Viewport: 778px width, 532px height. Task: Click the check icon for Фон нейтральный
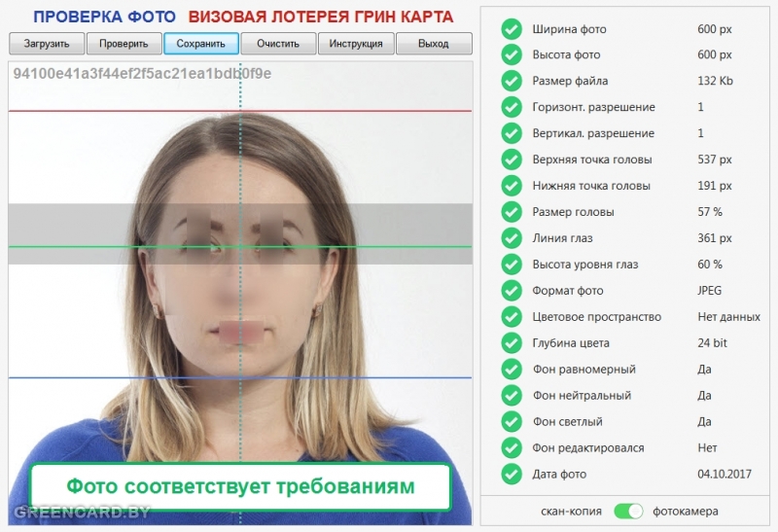point(512,396)
